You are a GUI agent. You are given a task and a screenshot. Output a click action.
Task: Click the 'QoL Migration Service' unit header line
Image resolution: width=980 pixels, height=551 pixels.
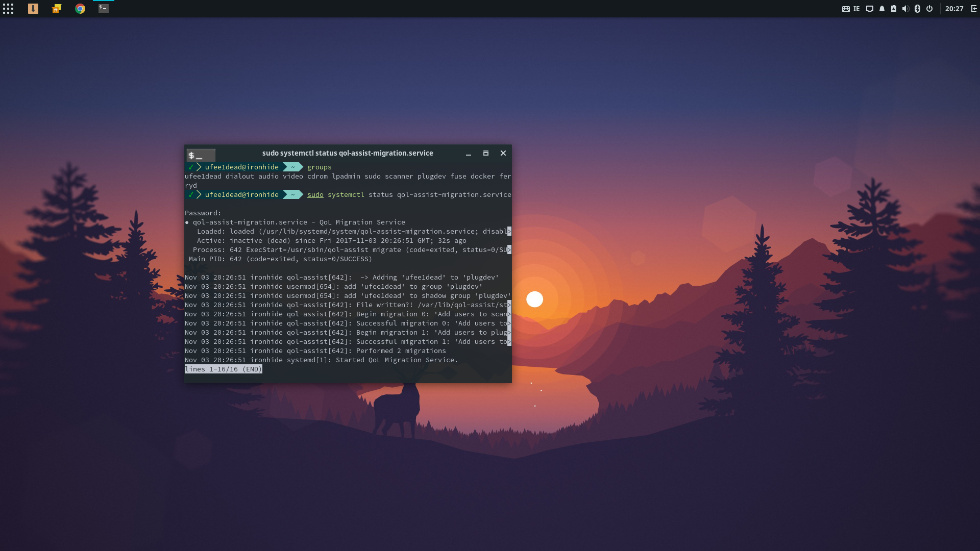click(x=295, y=222)
